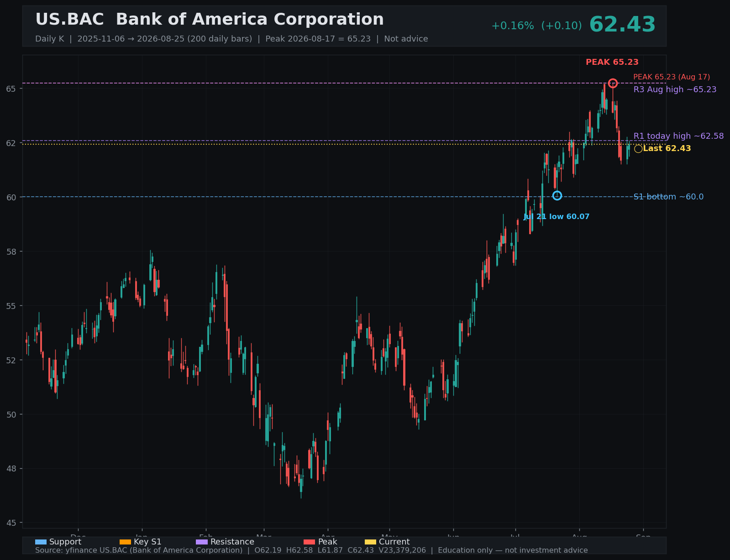Click the red PEAK circle marker on chart
Image resolution: width=730 pixels, height=560 pixels.
click(x=613, y=83)
